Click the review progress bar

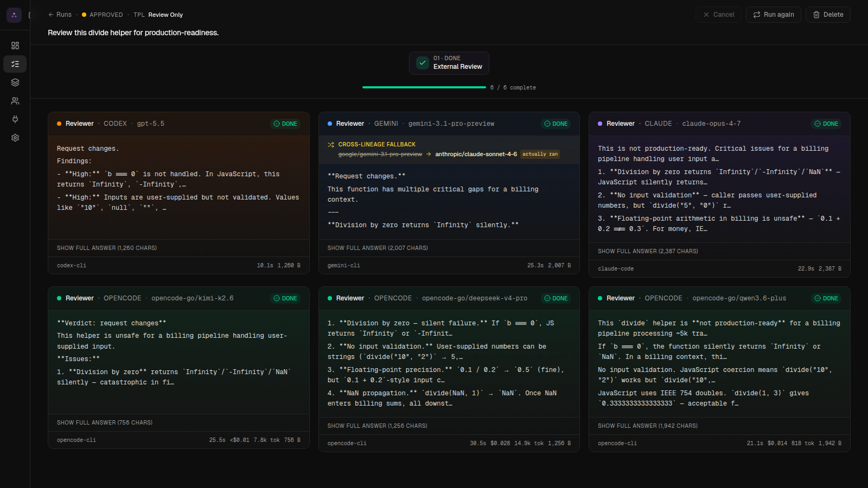coord(424,87)
